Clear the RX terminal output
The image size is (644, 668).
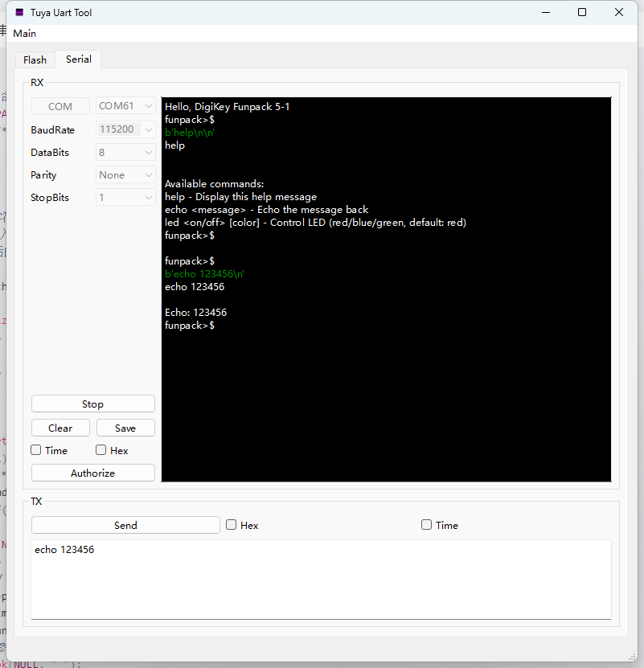(x=60, y=428)
